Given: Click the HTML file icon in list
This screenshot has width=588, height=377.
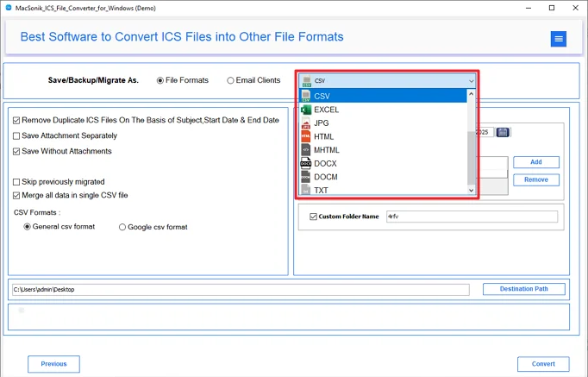Looking at the screenshot, I should point(306,136).
